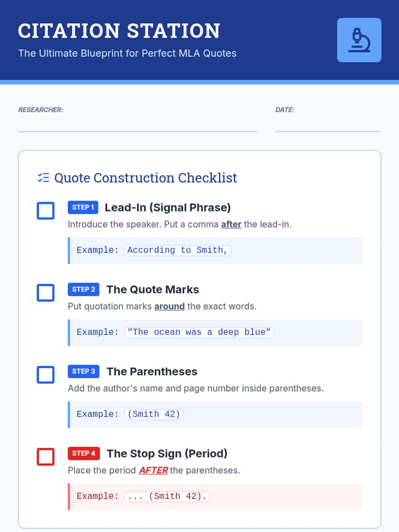The image size is (399, 532).
Task: Click the red underlined "AFTER" in Step 4
Action: coord(153,470)
